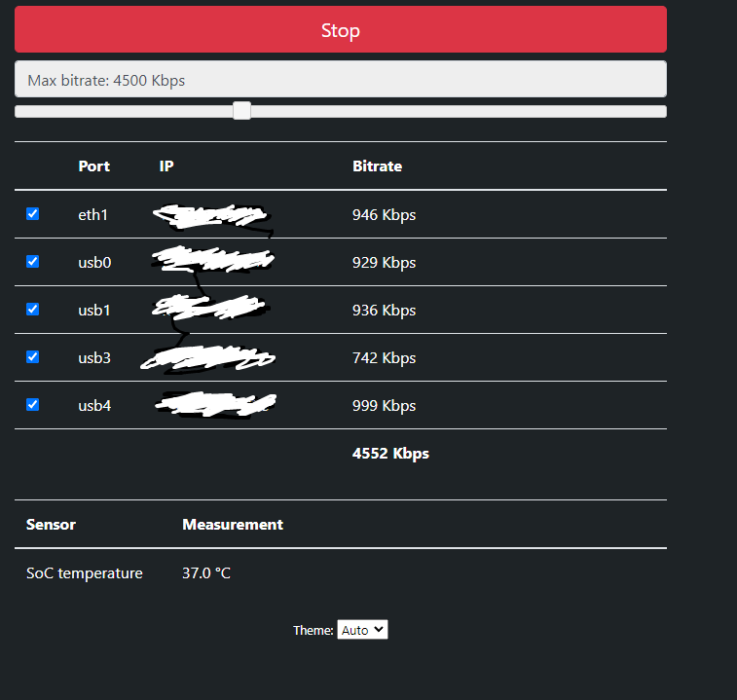Uncheck the eth1 port checkbox
Viewport: 737px width, 700px height.
pos(33,214)
